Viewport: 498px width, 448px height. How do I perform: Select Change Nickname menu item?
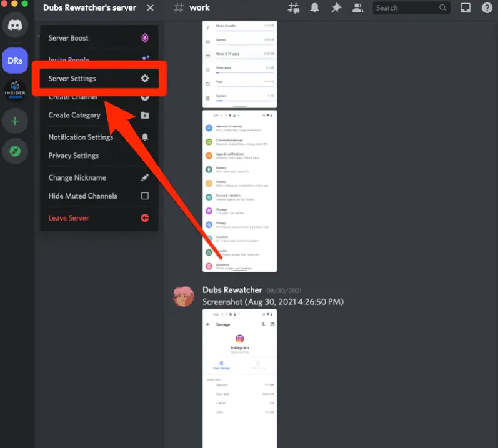point(99,177)
